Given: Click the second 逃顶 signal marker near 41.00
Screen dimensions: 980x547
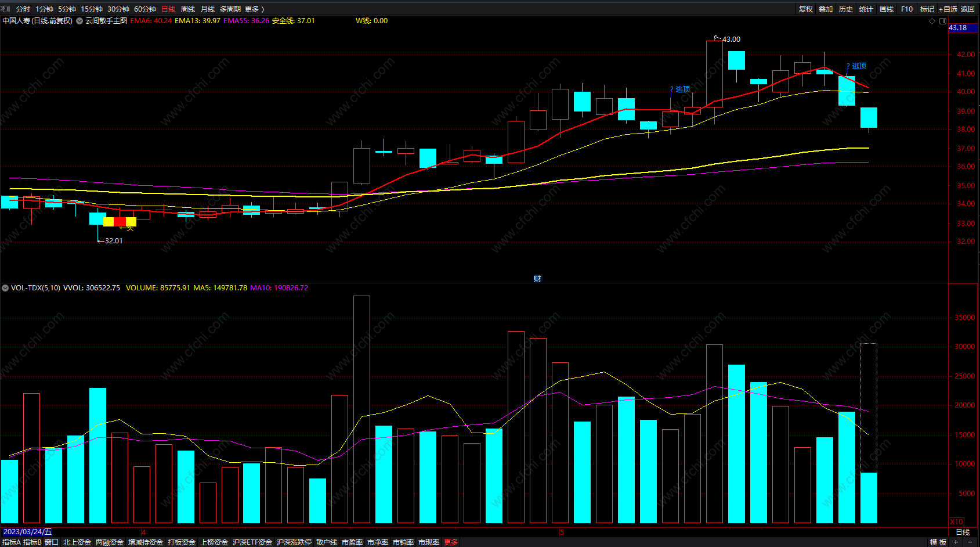Looking at the screenshot, I should pyautogui.click(x=856, y=66).
